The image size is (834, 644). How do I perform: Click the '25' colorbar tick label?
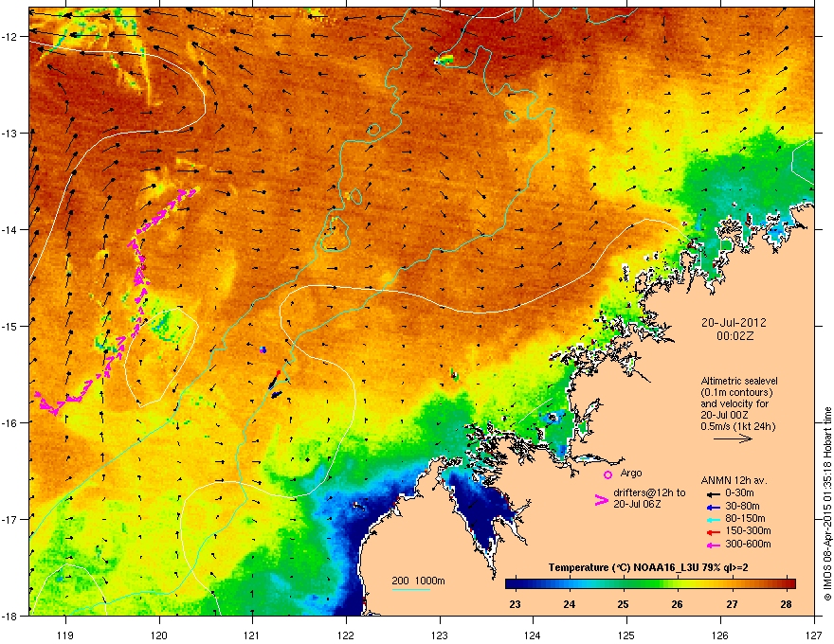click(623, 604)
